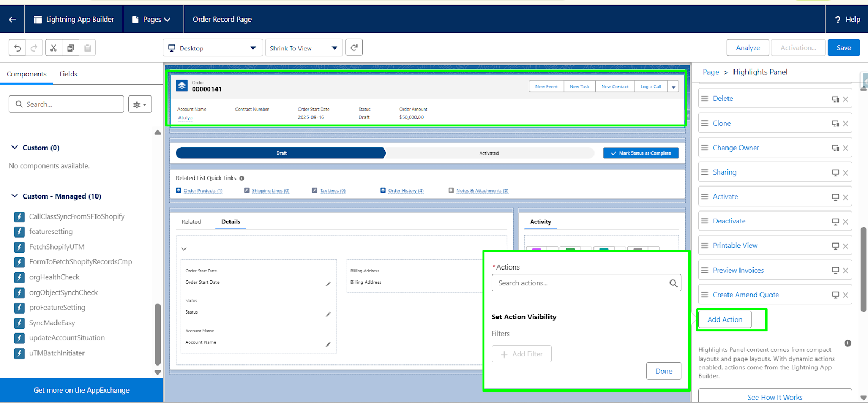Save the Order Record Page
This screenshot has height=403, width=868.
844,48
